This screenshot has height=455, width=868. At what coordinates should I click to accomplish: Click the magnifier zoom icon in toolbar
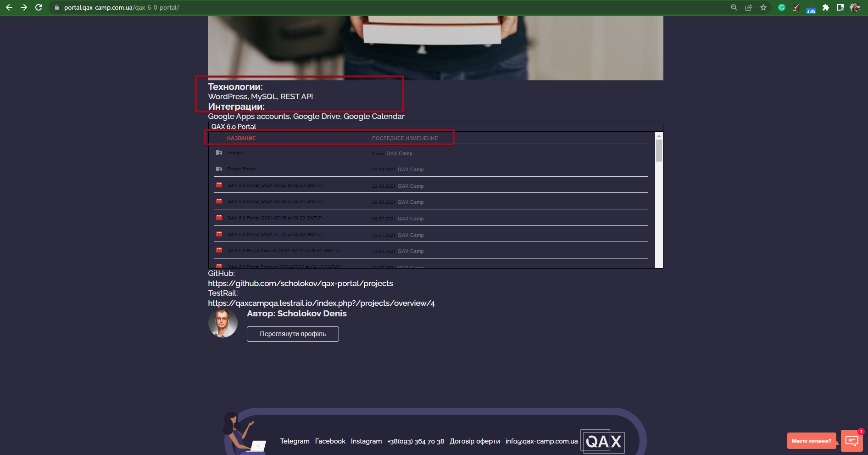[x=734, y=7]
